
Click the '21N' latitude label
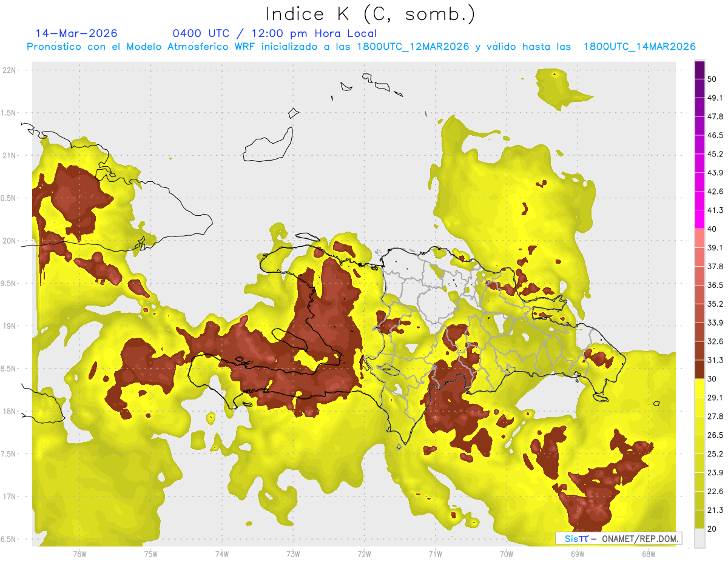tap(10, 155)
